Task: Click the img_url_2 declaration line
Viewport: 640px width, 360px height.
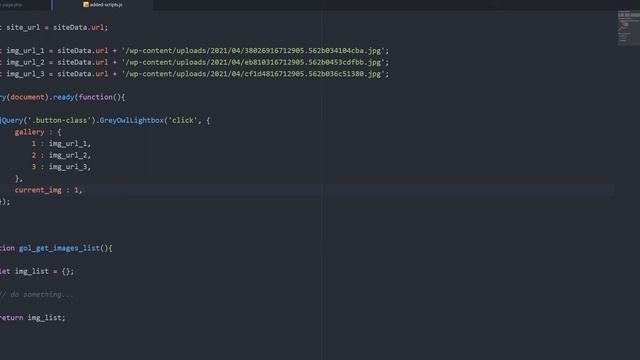Action: pos(194,62)
